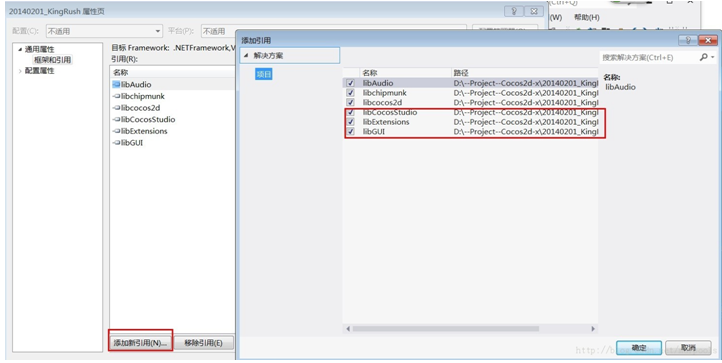Click libAudio reference icon in property page
Viewport: 722px width, 363px height.
pyautogui.click(x=116, y=84)
